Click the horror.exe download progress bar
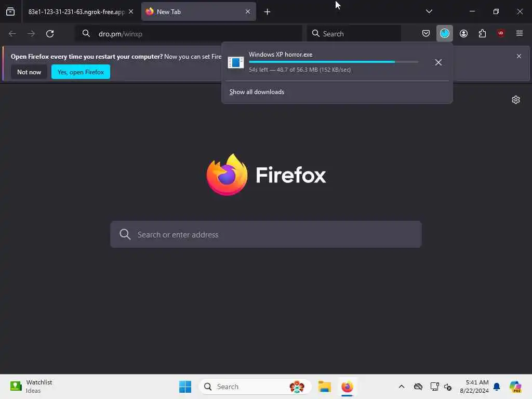 (333, 62)
